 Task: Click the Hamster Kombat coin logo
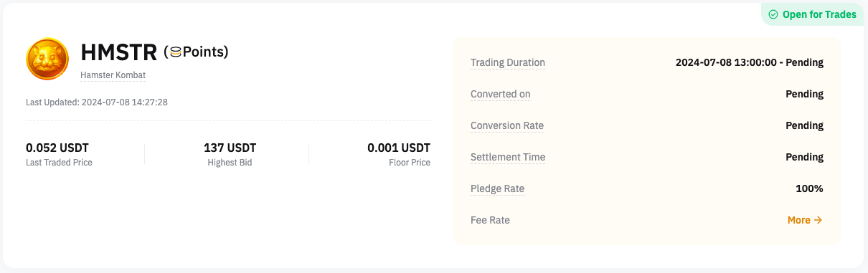pyautogui.click(x=47, y=59)
